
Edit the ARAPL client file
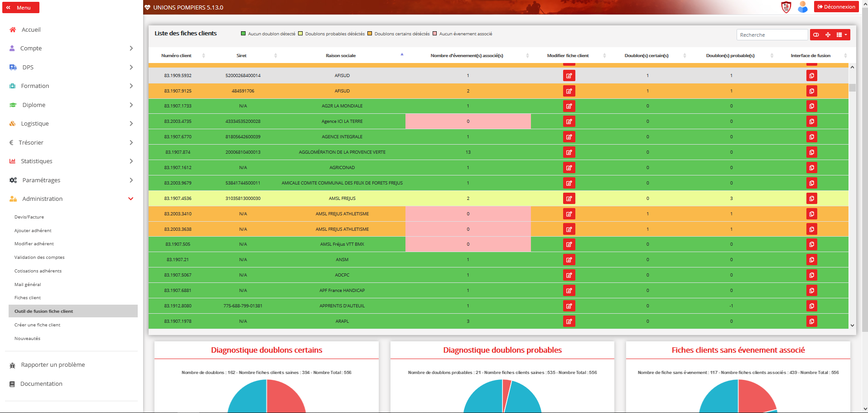pos(569,321)
